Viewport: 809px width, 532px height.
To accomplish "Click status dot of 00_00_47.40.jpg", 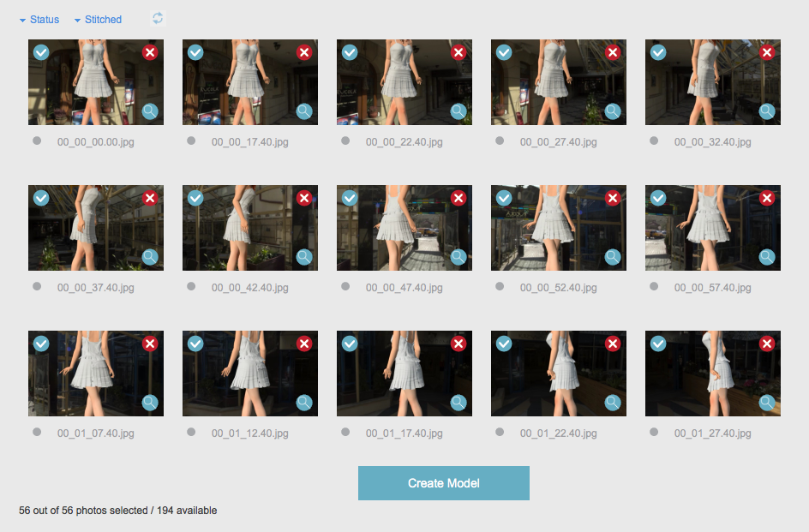I will tap(345, 286).
